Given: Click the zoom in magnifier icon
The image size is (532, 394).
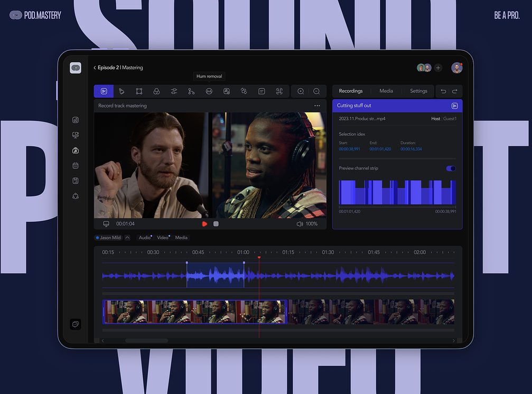Looking at the screenshot, I should pos(300,91).
